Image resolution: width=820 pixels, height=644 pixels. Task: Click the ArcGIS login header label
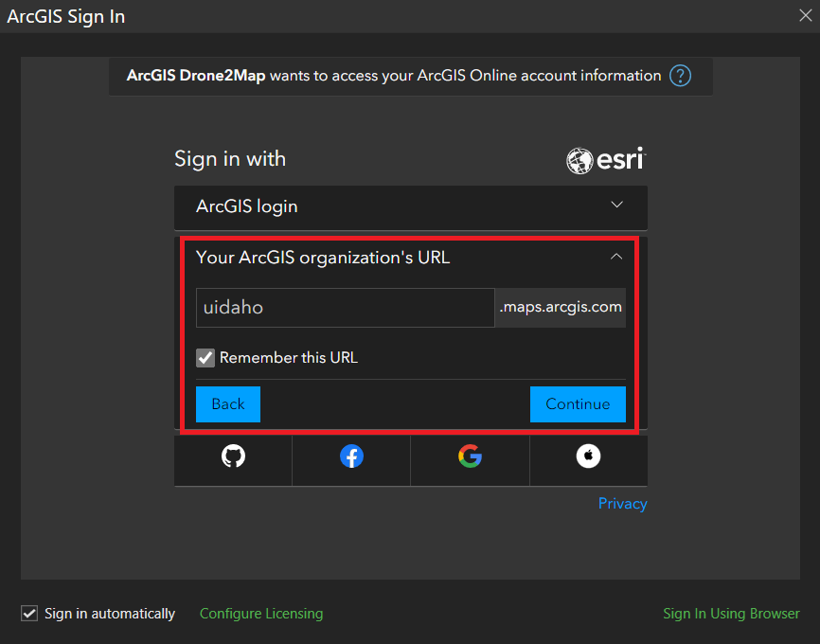pos(247,206)
